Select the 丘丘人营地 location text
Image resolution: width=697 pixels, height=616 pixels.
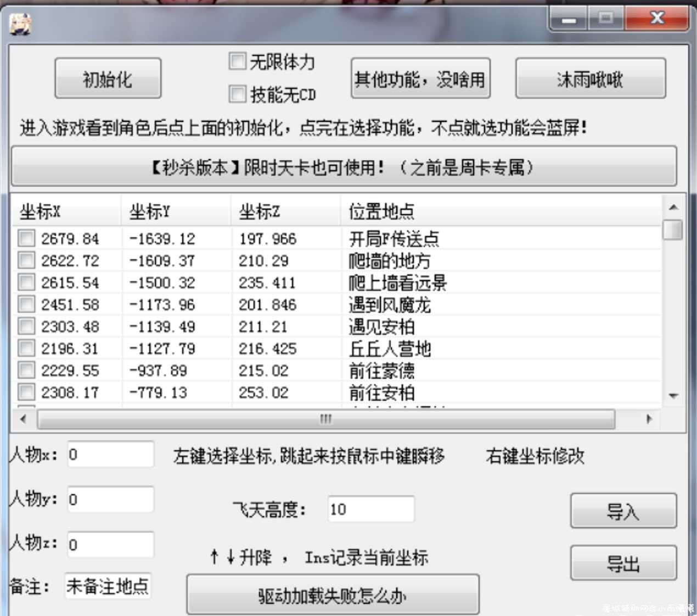390,349
